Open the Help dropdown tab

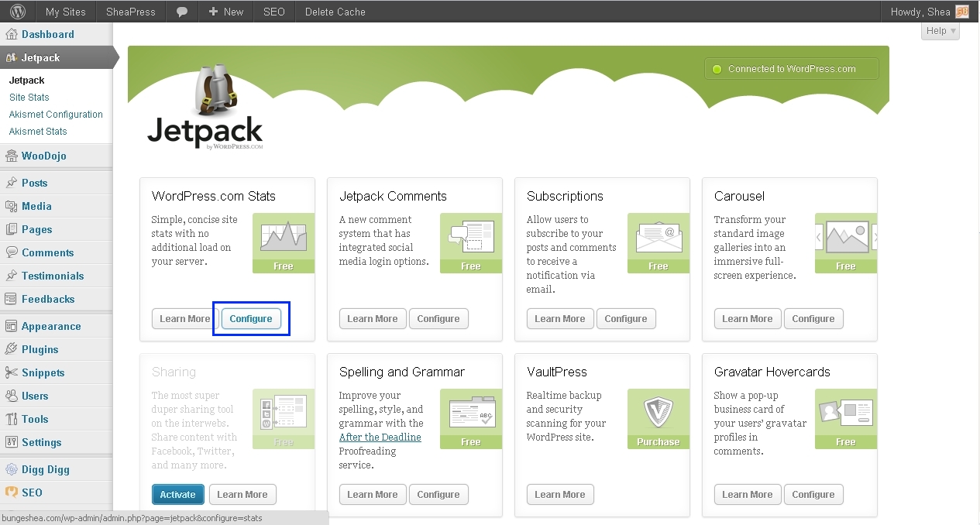click(x=940, y=31)
